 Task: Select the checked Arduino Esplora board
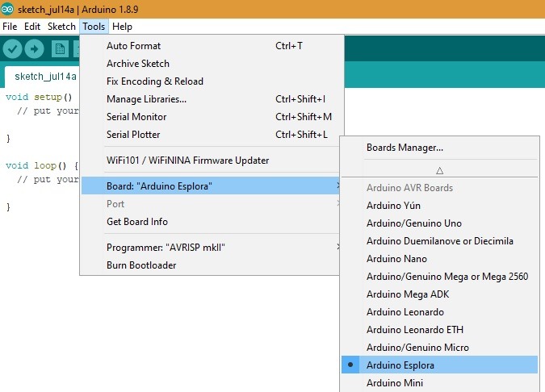(x=439, y=365)
